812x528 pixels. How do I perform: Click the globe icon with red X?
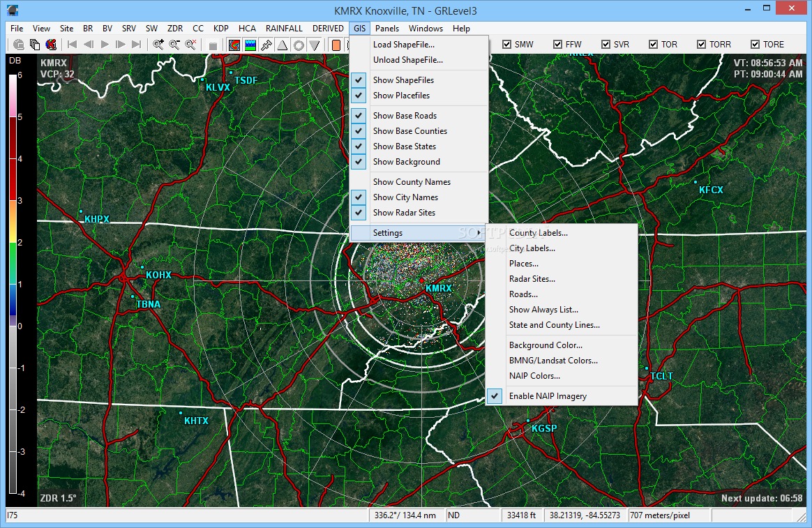click(x=51, y=45)
